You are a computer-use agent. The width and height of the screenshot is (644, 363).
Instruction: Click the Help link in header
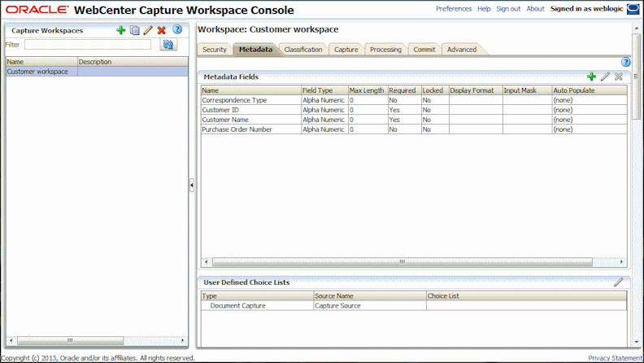pyautogui.click(x=484, y=9)
